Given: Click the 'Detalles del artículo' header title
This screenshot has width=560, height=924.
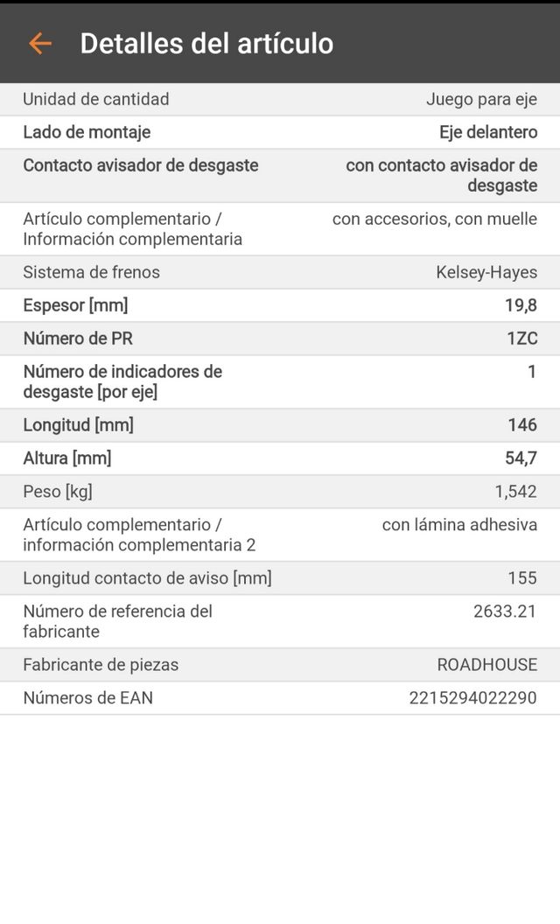Looking at the screenshot, I should 206,43.
